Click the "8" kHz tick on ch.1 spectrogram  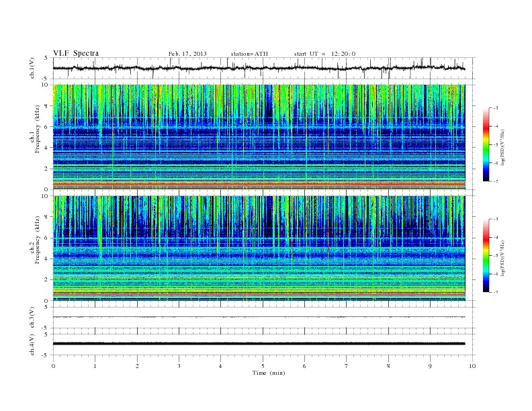pos(46,106)
